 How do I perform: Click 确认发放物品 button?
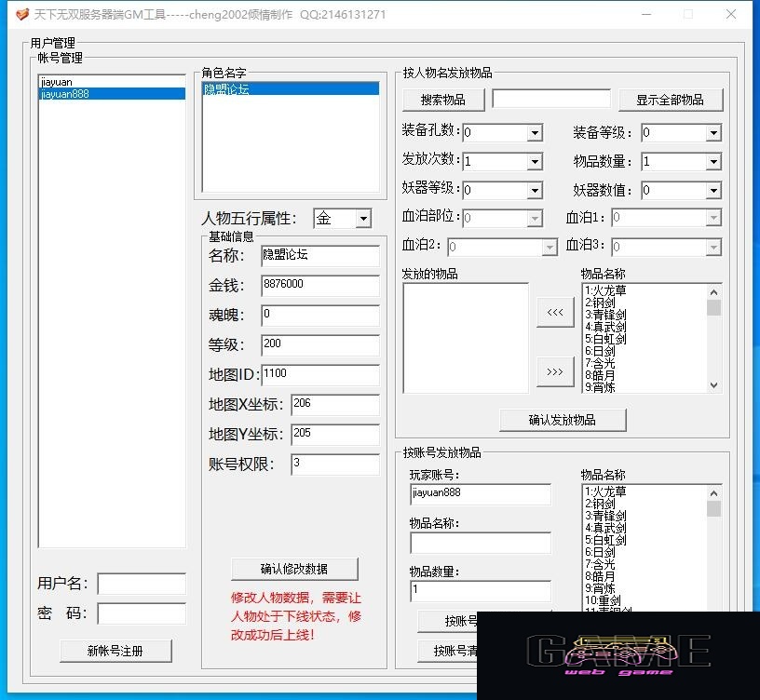[x=563, y=420]
